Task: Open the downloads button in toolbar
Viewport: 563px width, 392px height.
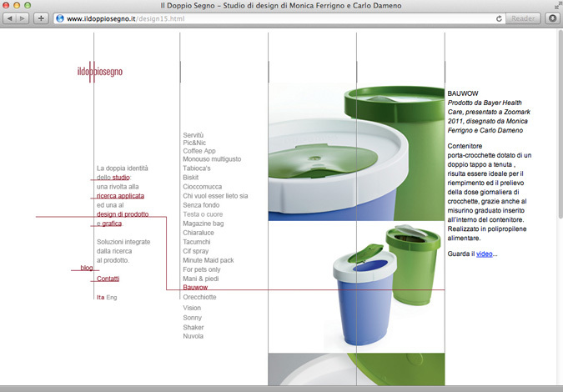Action: pyautogui.click(x=552, y=18)
